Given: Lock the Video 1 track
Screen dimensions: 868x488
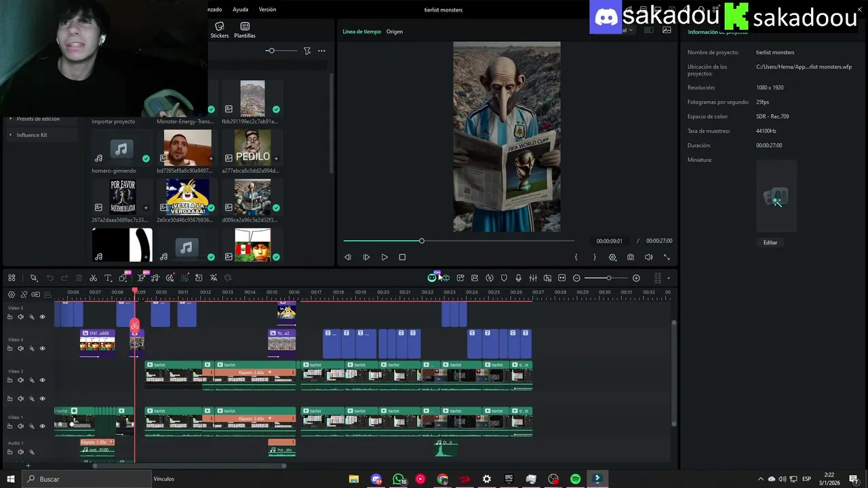Looking at the screenshot, I should click(9, 426).
